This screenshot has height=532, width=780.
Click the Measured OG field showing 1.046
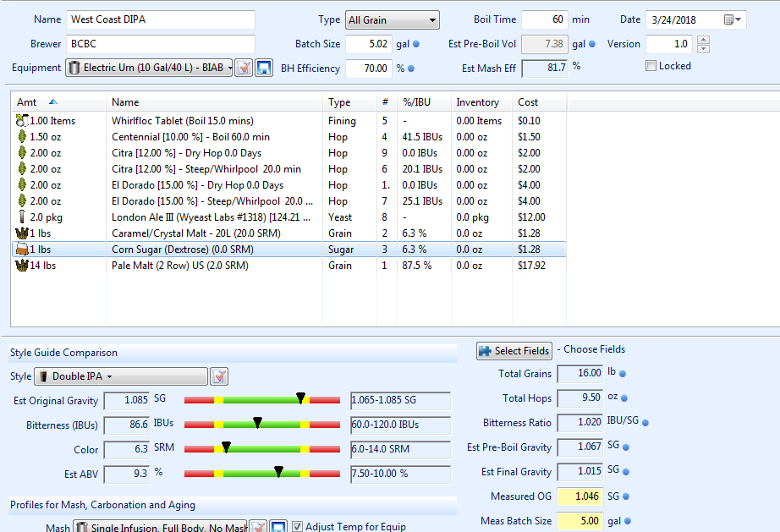tap(580, 496)
